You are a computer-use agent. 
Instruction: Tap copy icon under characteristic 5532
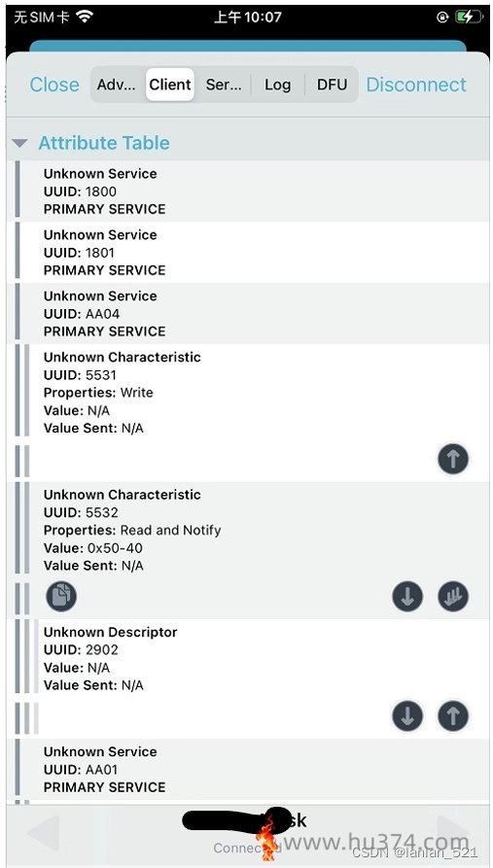[x=61, y=596]
